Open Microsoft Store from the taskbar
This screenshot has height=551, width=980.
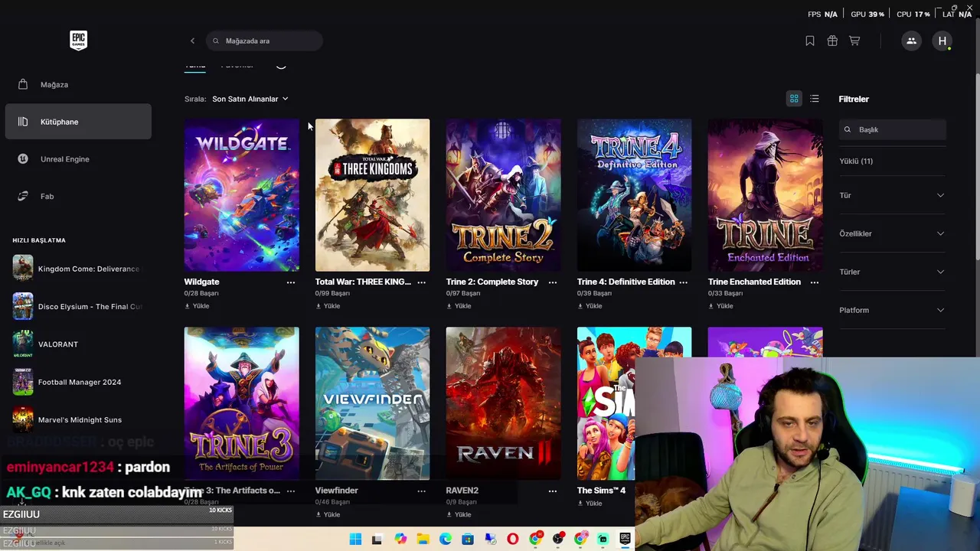tap(468, 540)
